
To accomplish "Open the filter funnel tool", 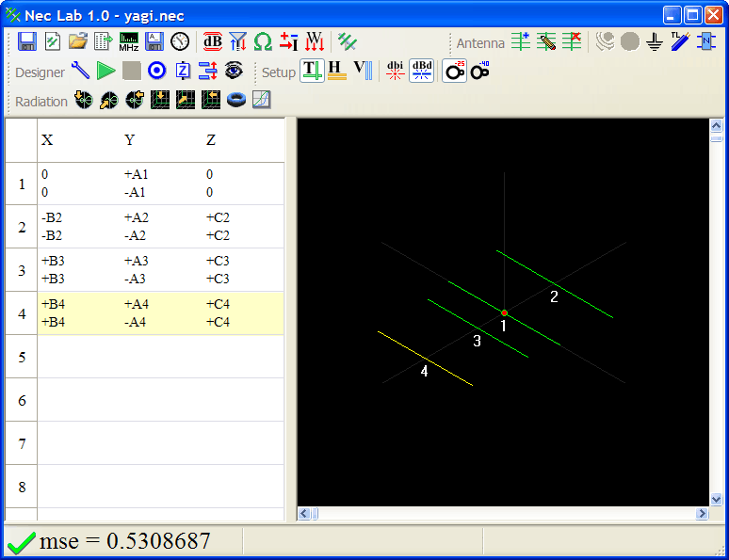I will (237, 41).
